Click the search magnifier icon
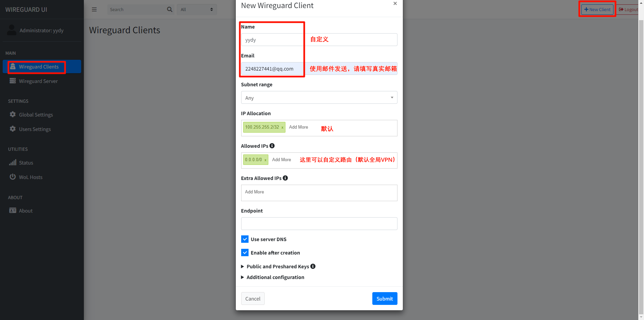Image resolution: width=644 pixels, height=320 pixels. [170, 9]
